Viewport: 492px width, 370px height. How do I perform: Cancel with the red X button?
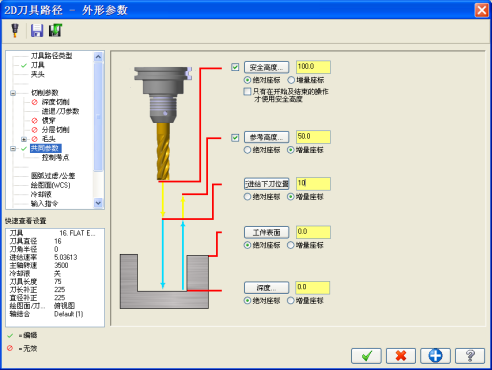pyautogui.click(x=401, y=356)
